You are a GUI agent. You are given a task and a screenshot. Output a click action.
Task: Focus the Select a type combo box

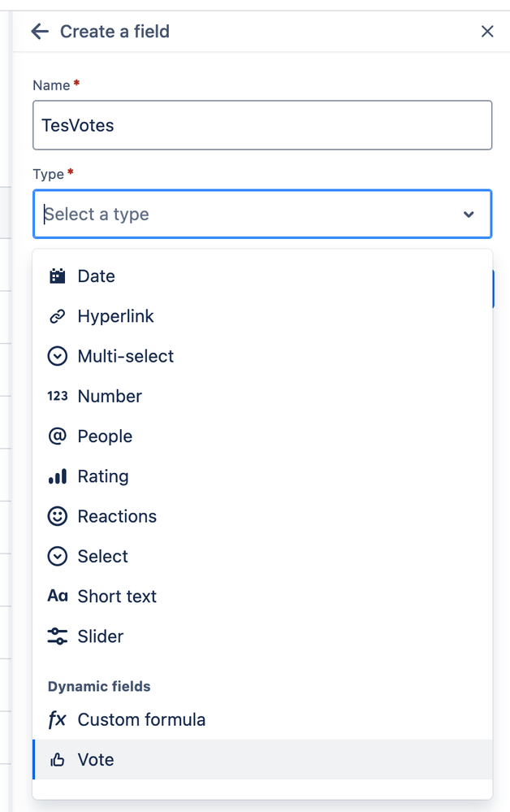pyautogui.click(x=244, y=215)
